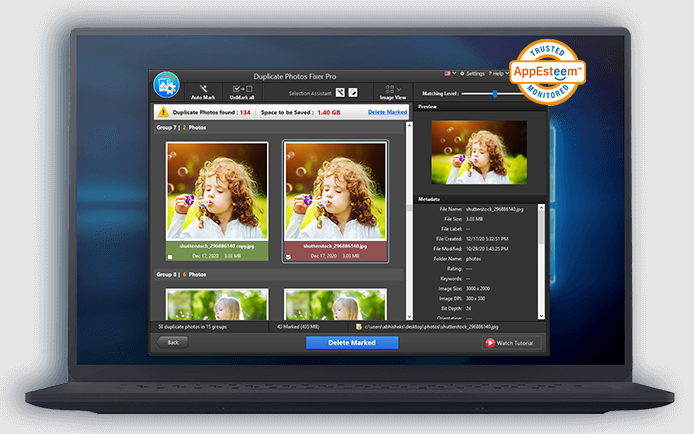Click the Preview panel header
The width and height of the screenshot is (694, 434).
[480, 107]
